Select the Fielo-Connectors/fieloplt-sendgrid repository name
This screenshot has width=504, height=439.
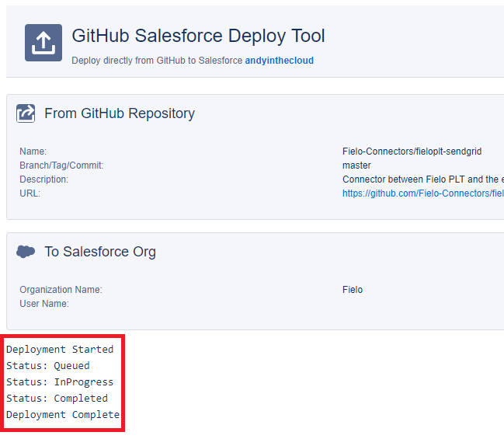pos(412,152)
